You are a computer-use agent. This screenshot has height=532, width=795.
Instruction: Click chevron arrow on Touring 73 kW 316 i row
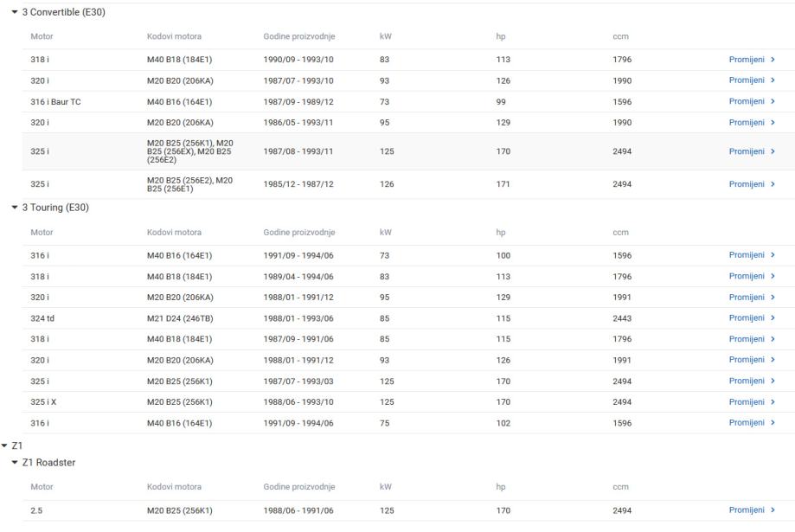click(772, 255)
